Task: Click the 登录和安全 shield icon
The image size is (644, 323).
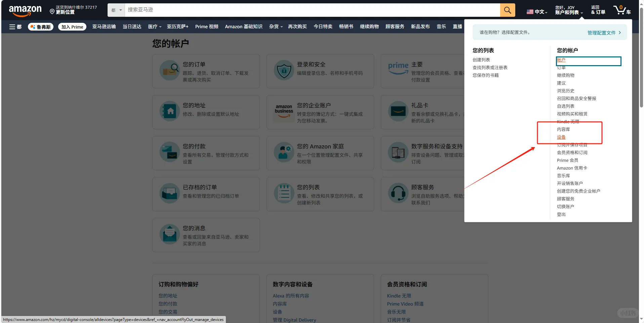Action: point(284,71)
